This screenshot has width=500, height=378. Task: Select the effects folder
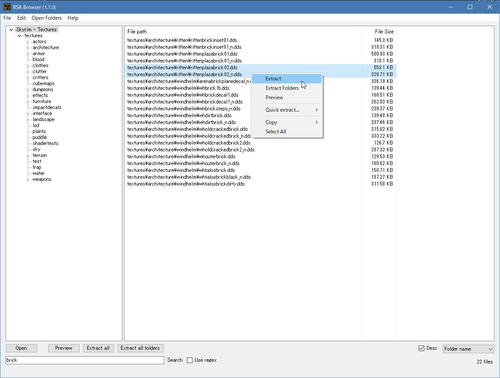point(40,96)
